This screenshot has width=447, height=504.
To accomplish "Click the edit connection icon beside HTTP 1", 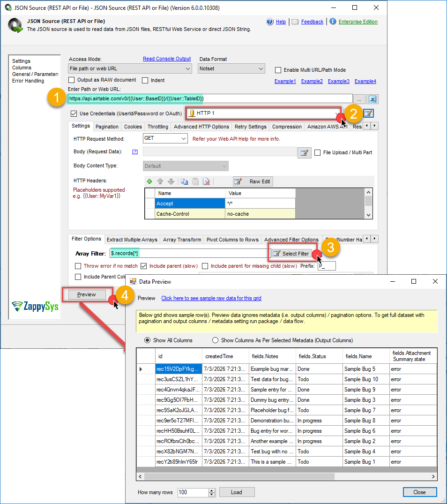I will pos(368,113).
